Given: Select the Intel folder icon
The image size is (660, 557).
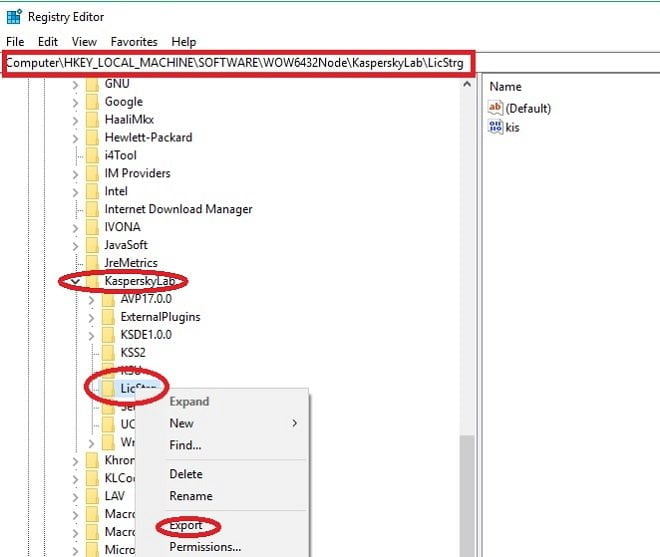Looking at the screenshot, I should coord(93,191).
